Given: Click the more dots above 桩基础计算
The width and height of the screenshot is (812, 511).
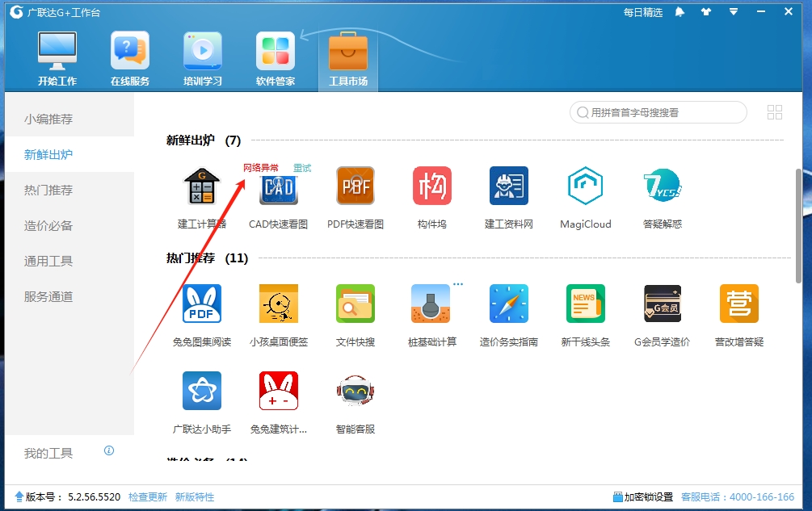Looking at the screenshot, I should (458, 284).
